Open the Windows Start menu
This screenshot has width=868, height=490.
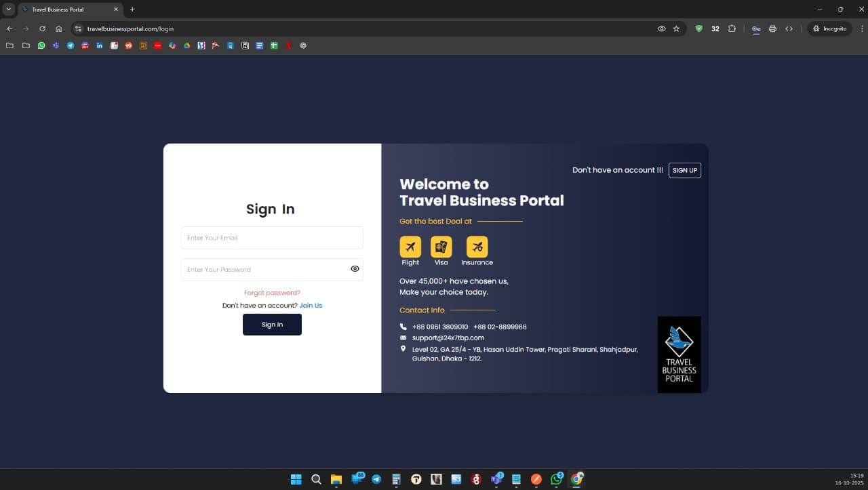click(x=296, y=479)
